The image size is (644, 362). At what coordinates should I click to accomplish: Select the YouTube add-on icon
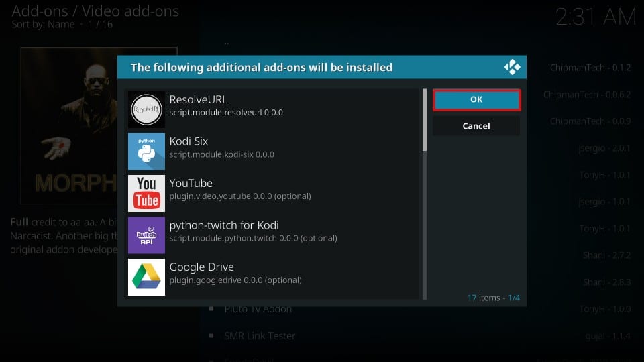tap(146, 193)
